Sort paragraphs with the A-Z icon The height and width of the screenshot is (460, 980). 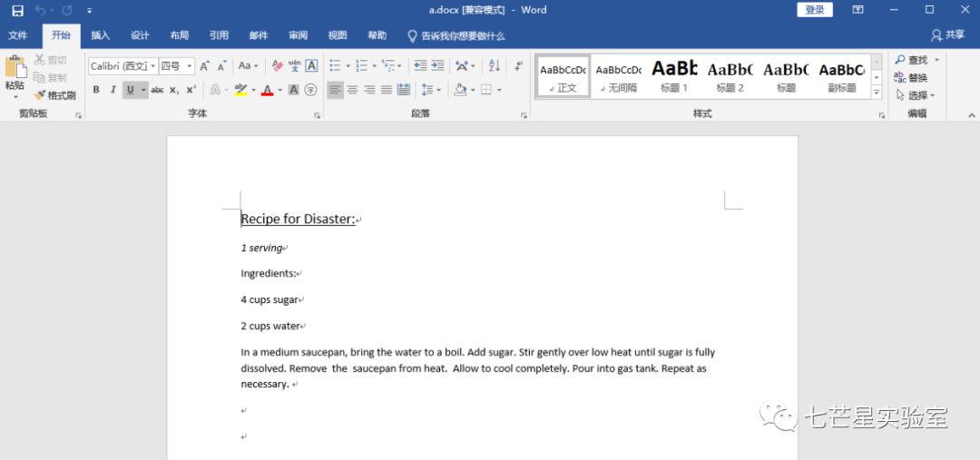[x=495, y=65]
